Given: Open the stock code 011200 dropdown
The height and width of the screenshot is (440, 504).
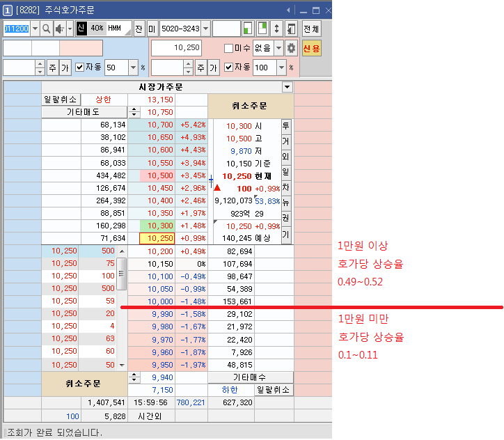Looking at the screenshot, I should coord(35,29).
